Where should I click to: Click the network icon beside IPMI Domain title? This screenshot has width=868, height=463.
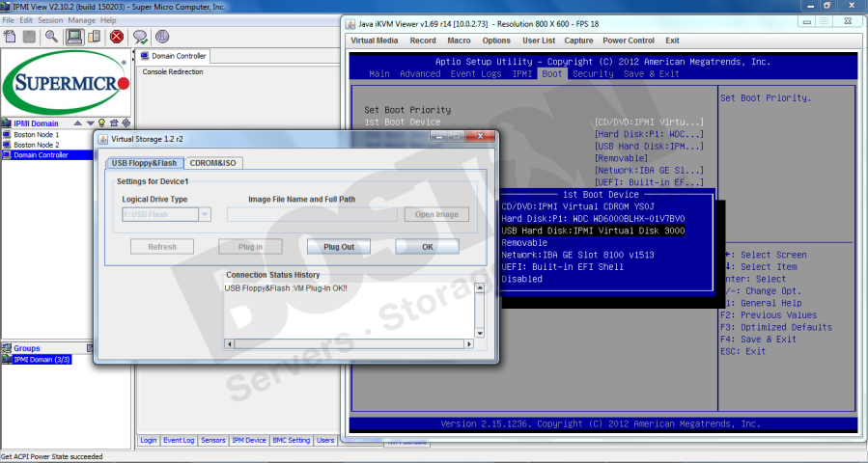pyautogui.click(x=7, y=123)
